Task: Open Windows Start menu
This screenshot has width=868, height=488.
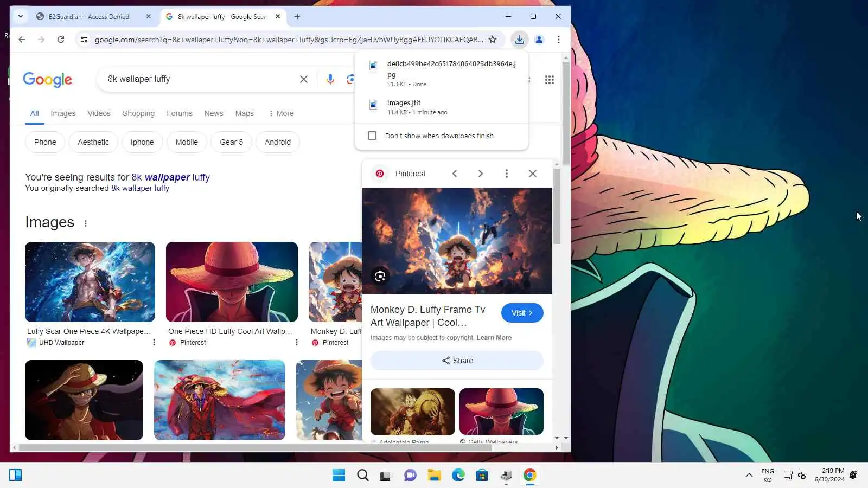Action: pos(339,476)
